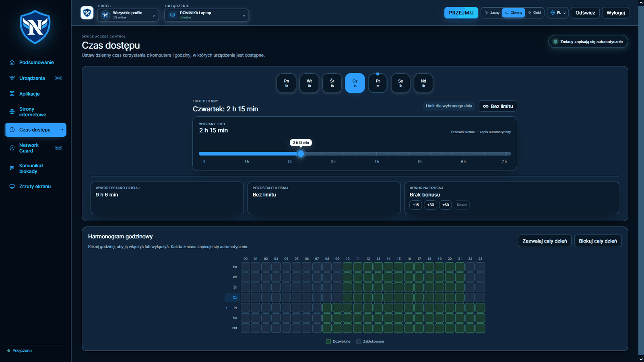644x362 pixels.
Task: Click the Bez limitu button
Action: tap(498, 106)
